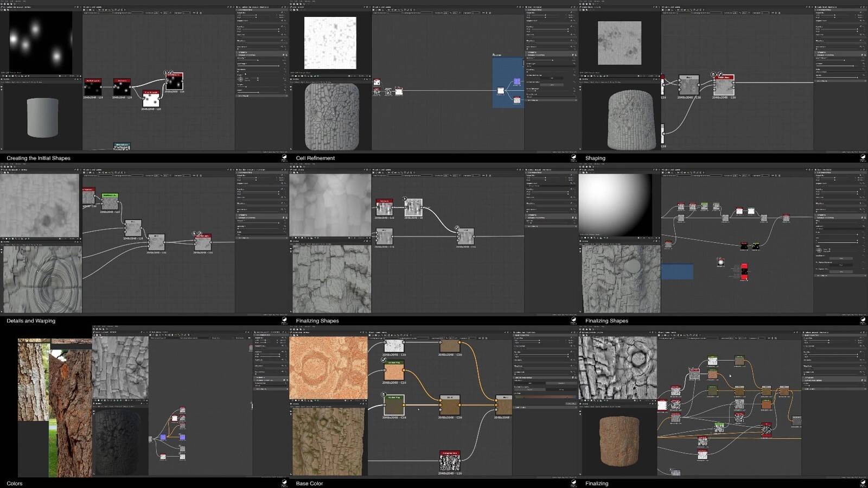Select the first red-header node in Initial Shapes graph

click(x=93, y=87)
